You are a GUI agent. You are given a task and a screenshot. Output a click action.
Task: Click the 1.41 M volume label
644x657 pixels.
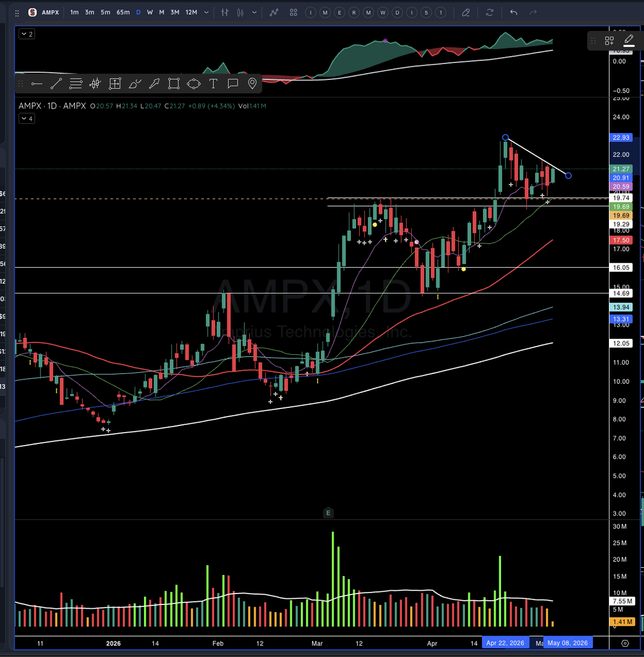point(622,622)
